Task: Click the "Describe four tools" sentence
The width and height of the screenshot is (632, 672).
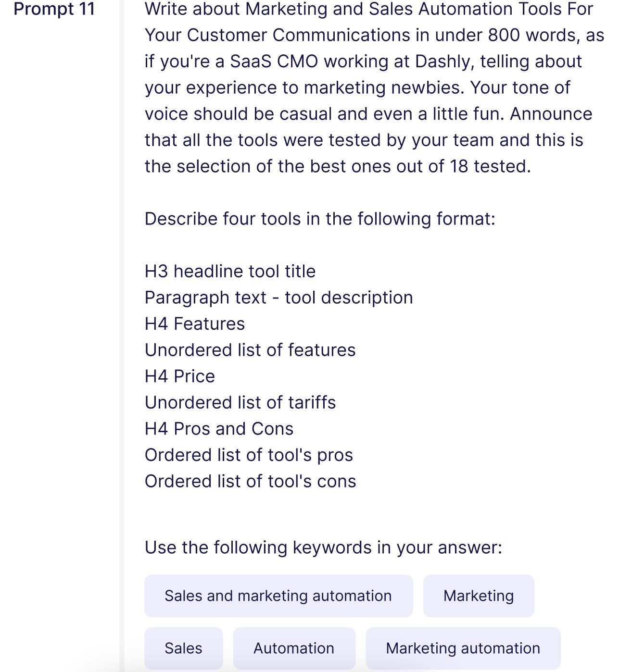Action: 320,219
